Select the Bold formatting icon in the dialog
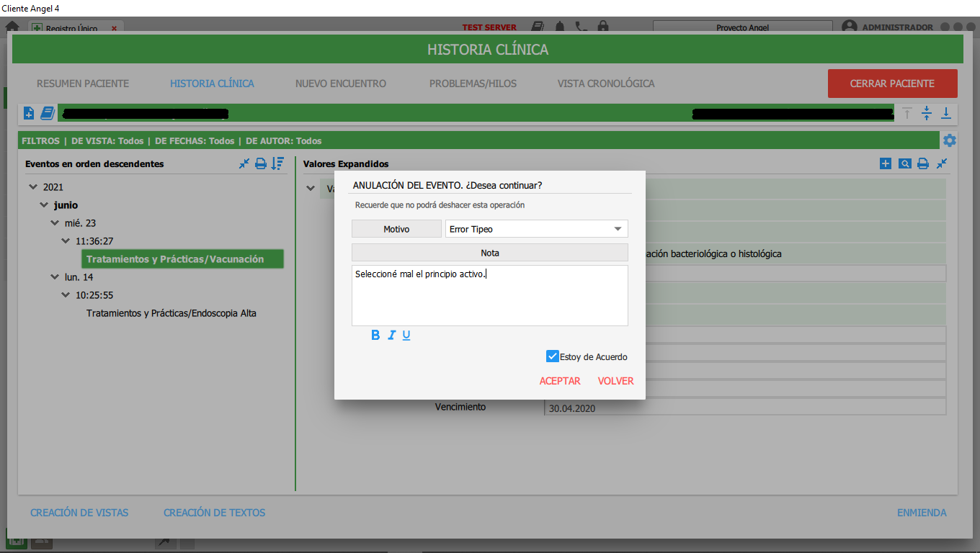The image size is (980, 553). click(x=375, y=335)
